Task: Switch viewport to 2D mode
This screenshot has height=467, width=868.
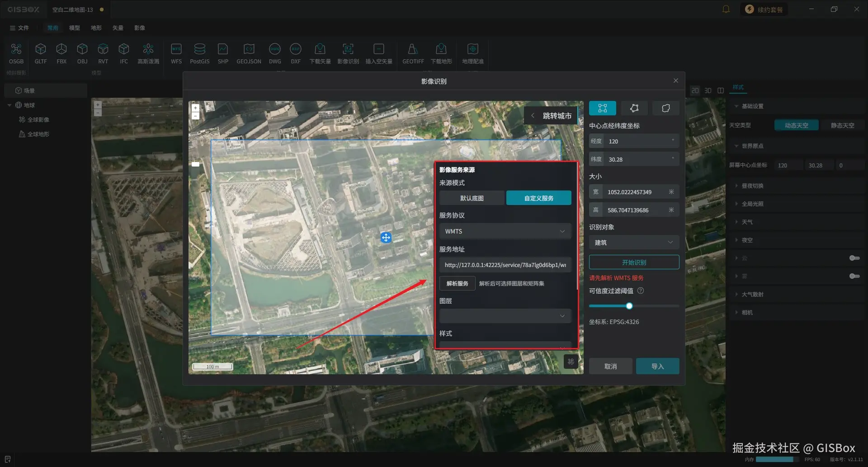Action: point(695,91)
